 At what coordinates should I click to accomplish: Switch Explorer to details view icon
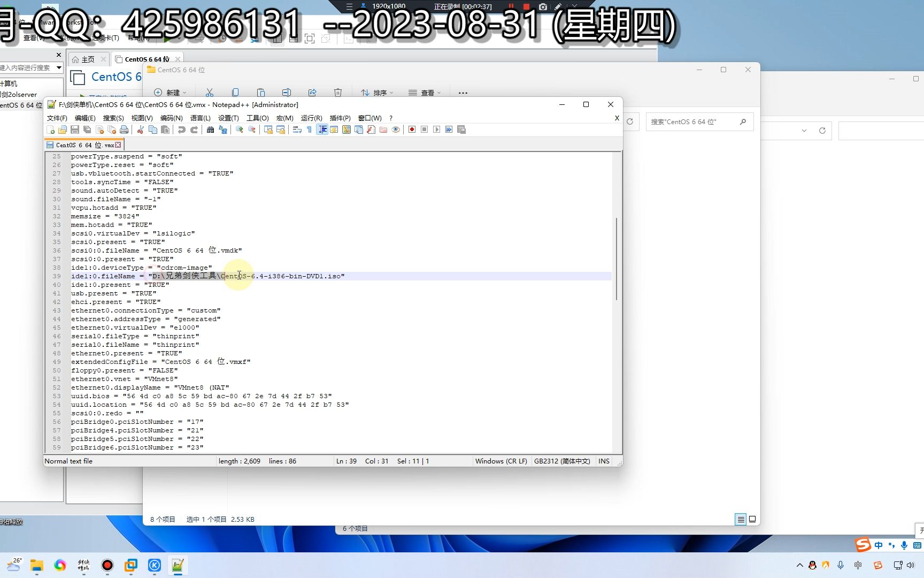coord(741,519)
